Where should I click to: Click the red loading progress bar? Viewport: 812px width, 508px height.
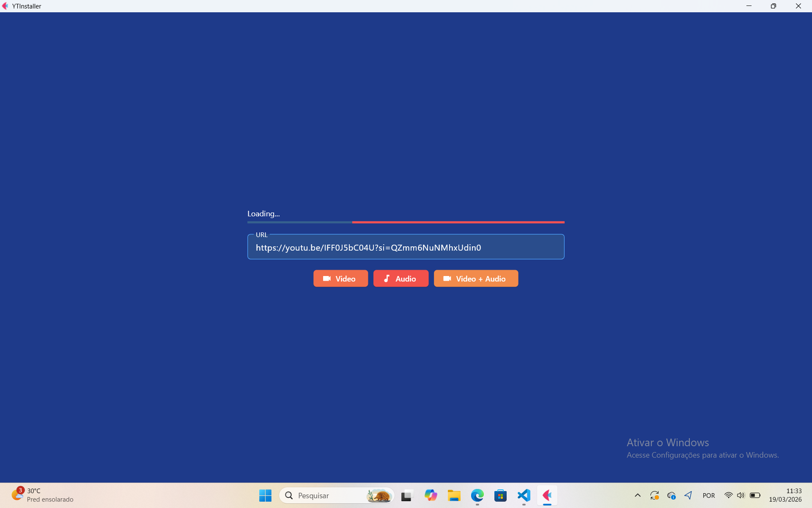(x=458, y=222)
